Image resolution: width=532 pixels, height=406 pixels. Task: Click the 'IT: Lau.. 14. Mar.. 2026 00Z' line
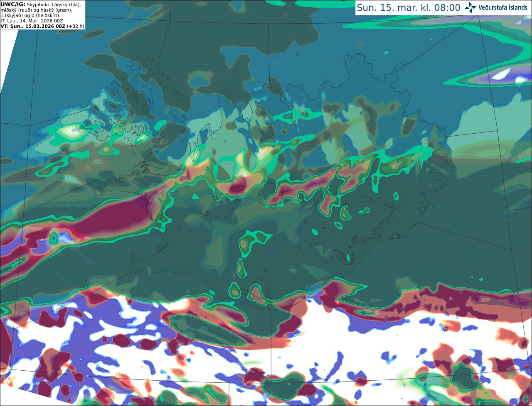point(32,20)
